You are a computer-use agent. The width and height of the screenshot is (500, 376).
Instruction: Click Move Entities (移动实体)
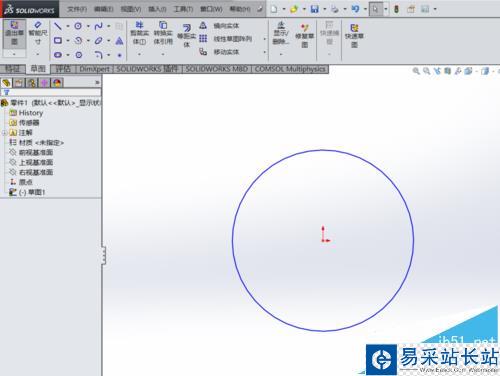click(x=219, y=52)
